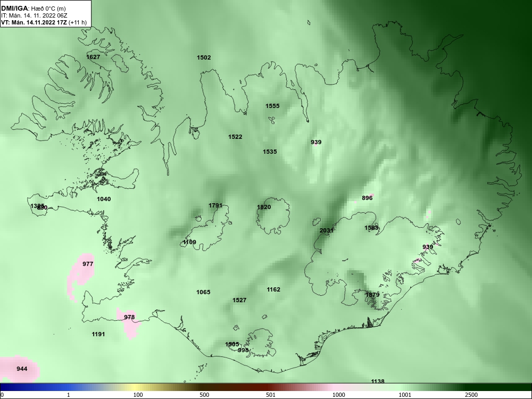Click the map value 2031
Viewport: 532px width, 399px height.
[327, 231]
